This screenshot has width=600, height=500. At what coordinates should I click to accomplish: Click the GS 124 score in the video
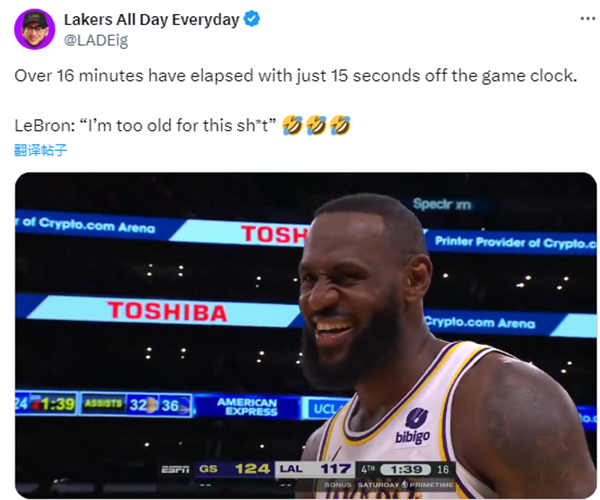click(235, 468)
